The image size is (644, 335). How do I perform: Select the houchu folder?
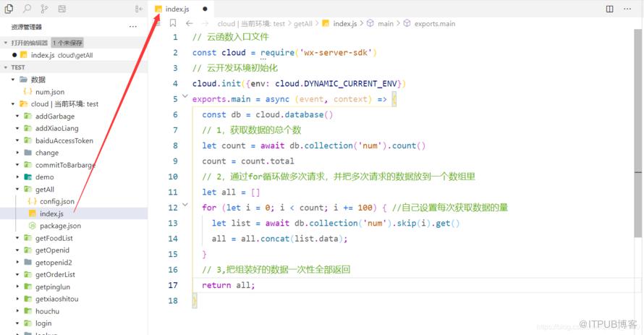point(47,311)
